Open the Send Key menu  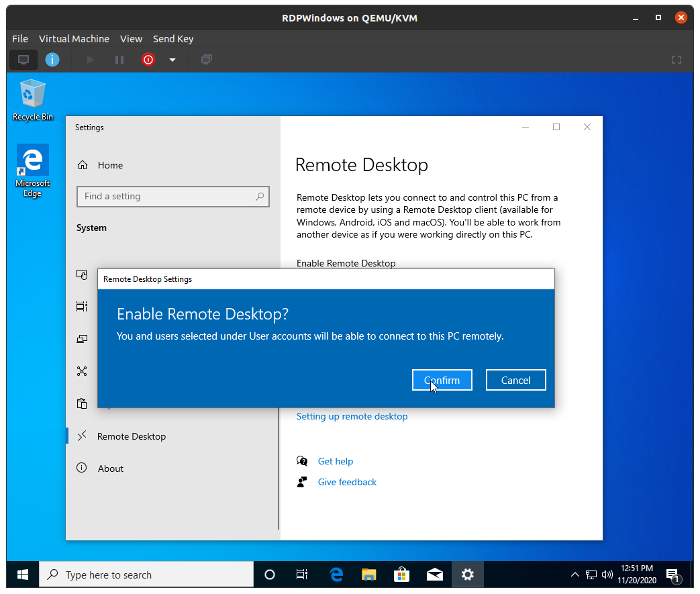click(x=173, y=39)
